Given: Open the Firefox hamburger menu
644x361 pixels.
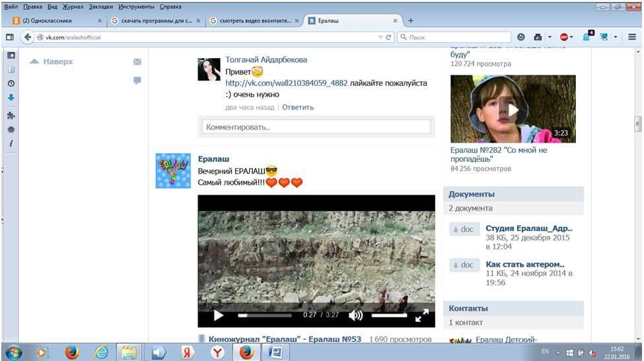Looking at the screenshot, I should click(x=632, y=38).
